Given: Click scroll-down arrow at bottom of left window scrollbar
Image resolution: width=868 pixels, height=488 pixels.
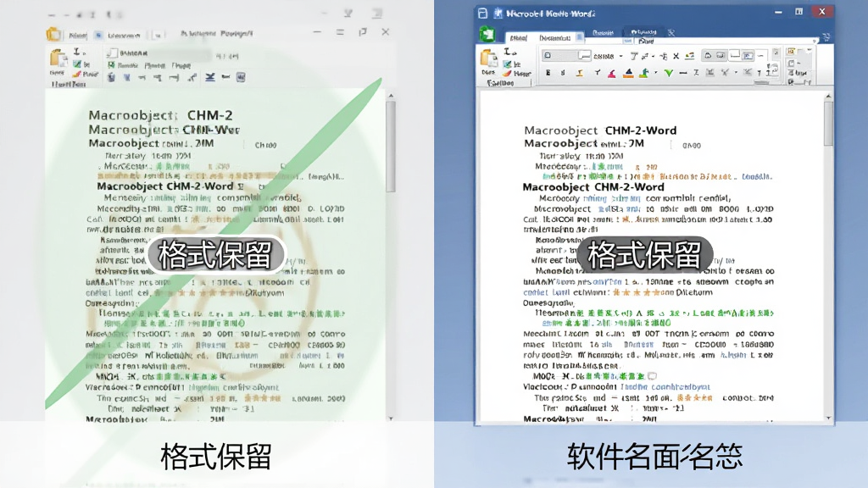Looking at the screenshot, I should pyautogui.click(x=391, y=419).
